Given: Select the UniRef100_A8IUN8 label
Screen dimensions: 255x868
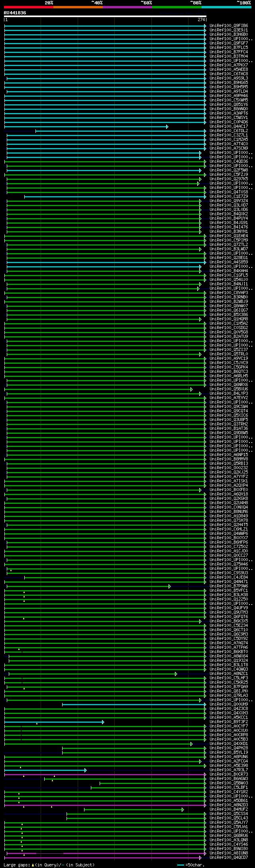Looking at the screenshot, I should point(229,853).
